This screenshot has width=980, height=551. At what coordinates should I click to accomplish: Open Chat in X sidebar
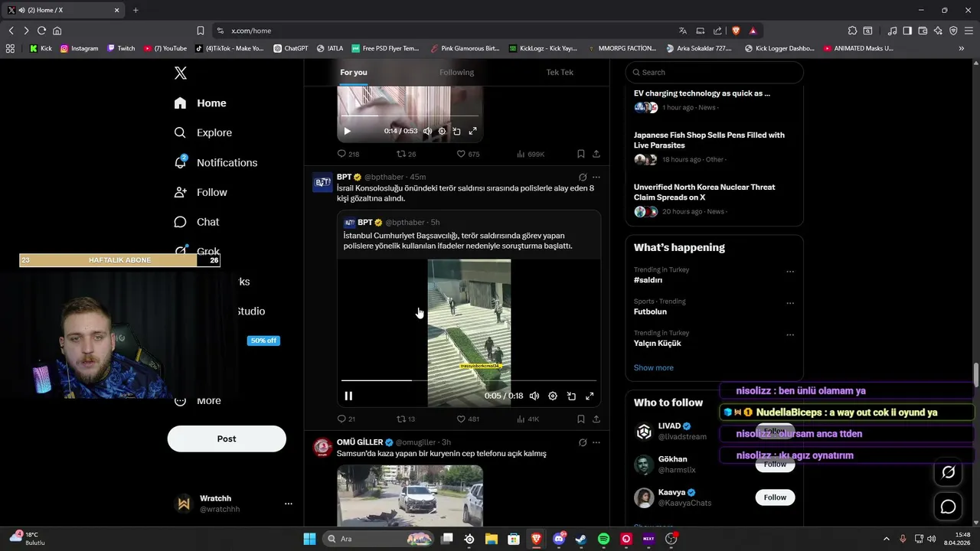coord(197,222)
